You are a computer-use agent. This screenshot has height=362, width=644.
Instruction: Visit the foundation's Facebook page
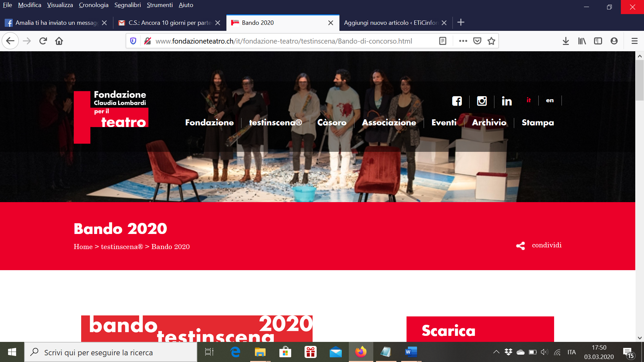click(x=457, y=101)
